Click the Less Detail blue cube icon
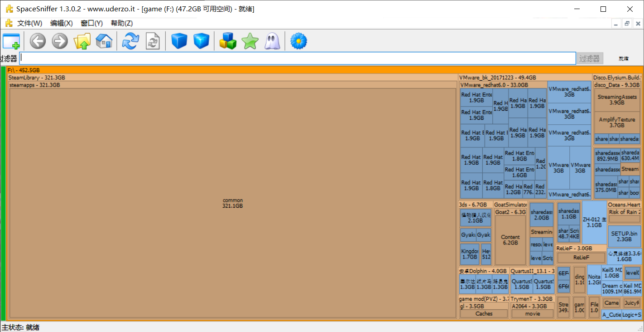The height and width of the screenshot is (332, 644). click(x=179, y=41)
